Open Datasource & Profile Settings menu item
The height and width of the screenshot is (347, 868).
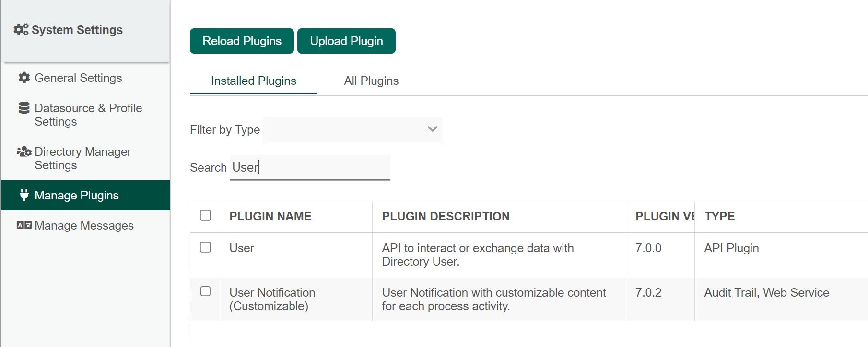(88, 115)
